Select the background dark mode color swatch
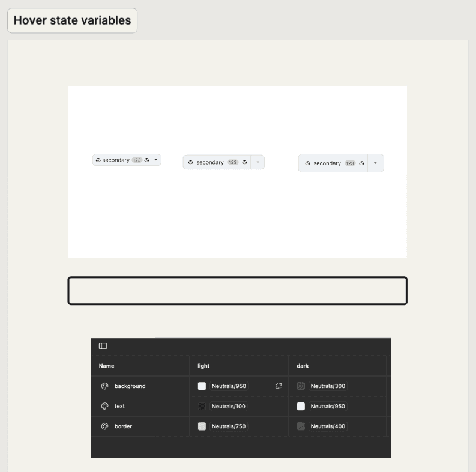476x472 pixels. [301, 386]
